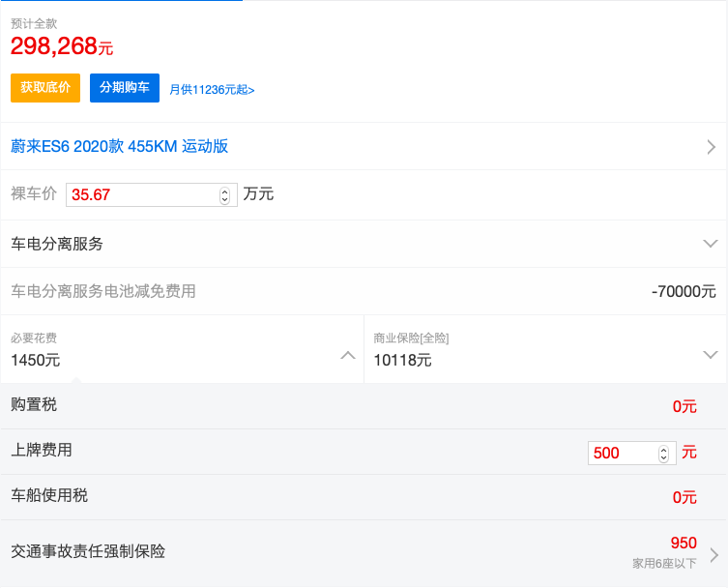Click the 获取底价 orange button
The height and width of the screenshot is (588, 728).
coord(45,88)
